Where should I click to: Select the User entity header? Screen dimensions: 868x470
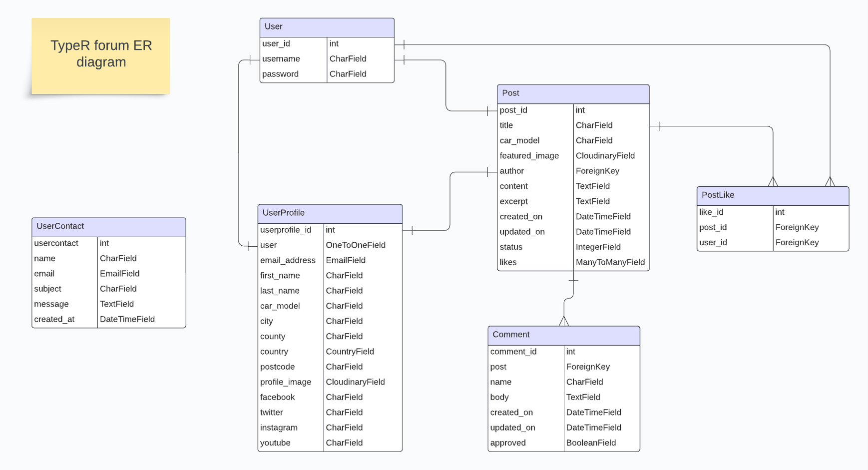pyautogui.click(x=327, y=27)
